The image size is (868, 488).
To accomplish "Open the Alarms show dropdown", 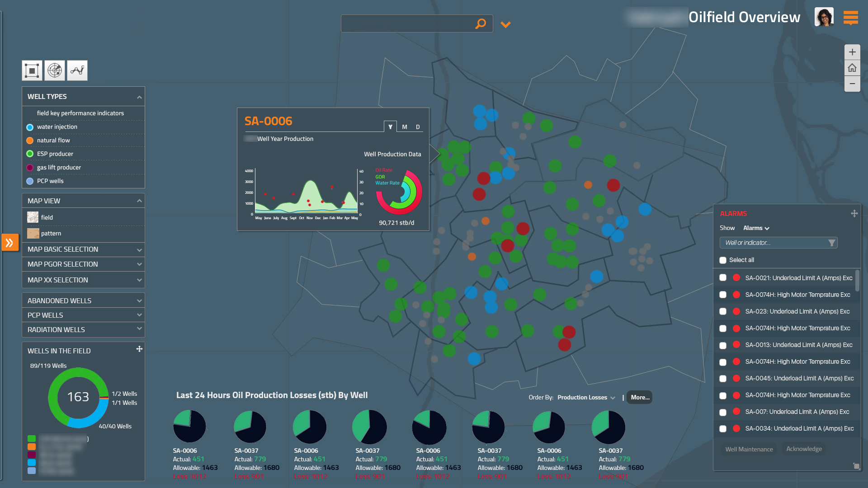I will pyautogui.click(x=756, y=228).
